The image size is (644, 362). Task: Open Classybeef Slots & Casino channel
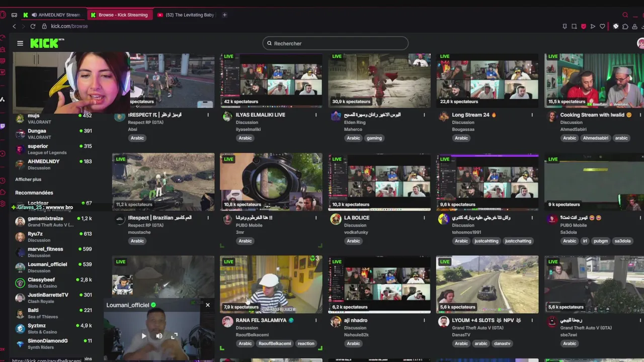(53, 283)
